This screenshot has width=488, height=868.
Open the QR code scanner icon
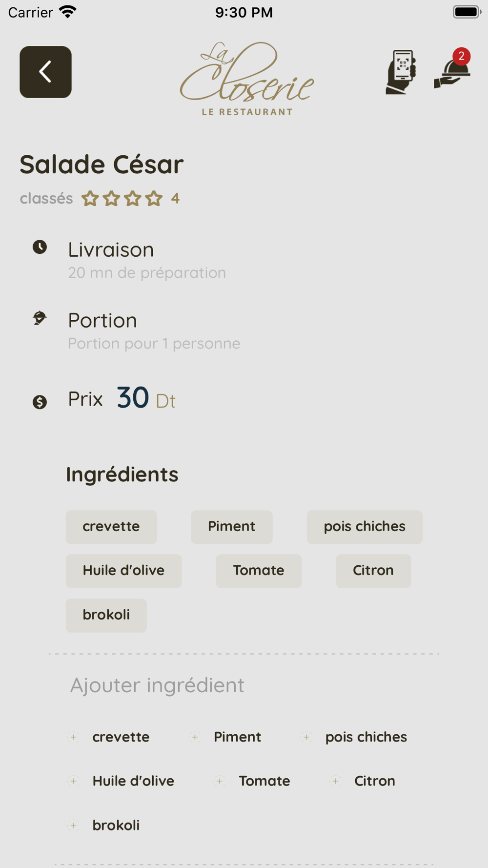401,72
